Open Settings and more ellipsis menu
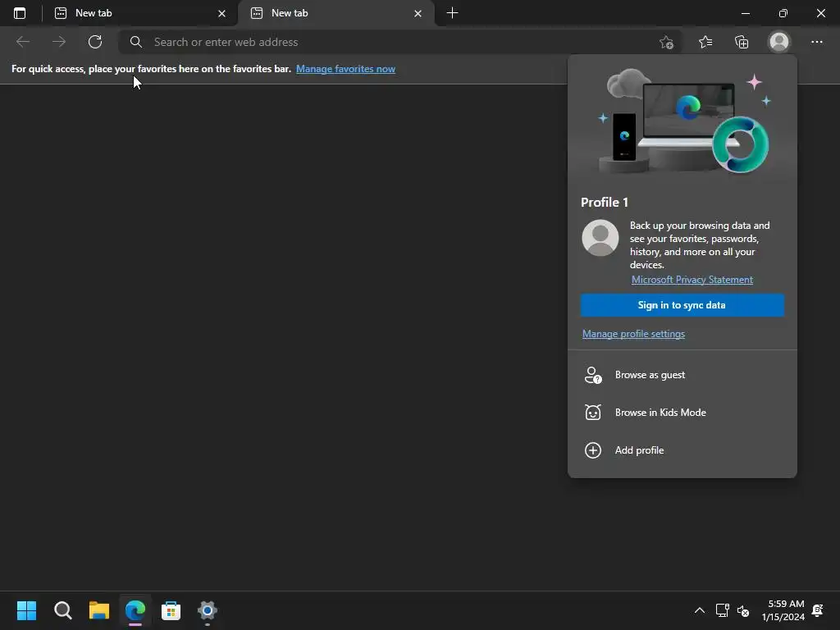This screenshot has width=840, height=630. [816, 42]
